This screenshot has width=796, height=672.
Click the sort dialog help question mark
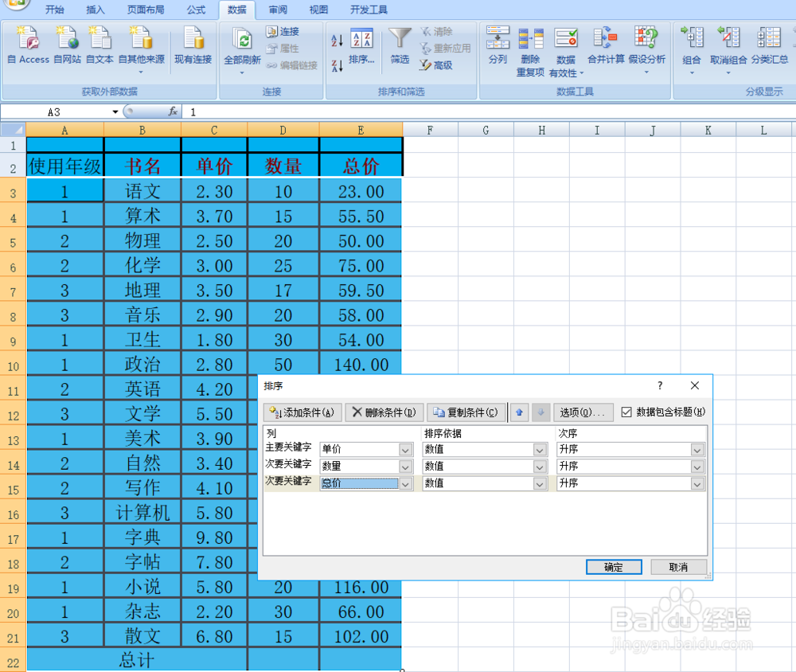point(660,385)
